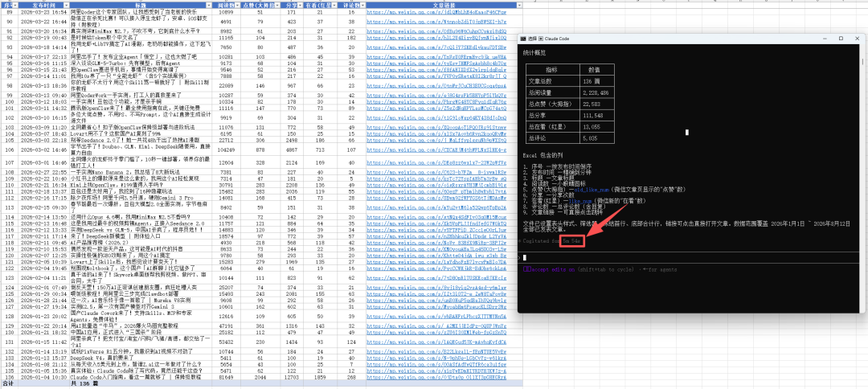The width and height of the screenshot is (868, 389).
Task: Select read count cell '81649'
Action: (x=227, y=377)
